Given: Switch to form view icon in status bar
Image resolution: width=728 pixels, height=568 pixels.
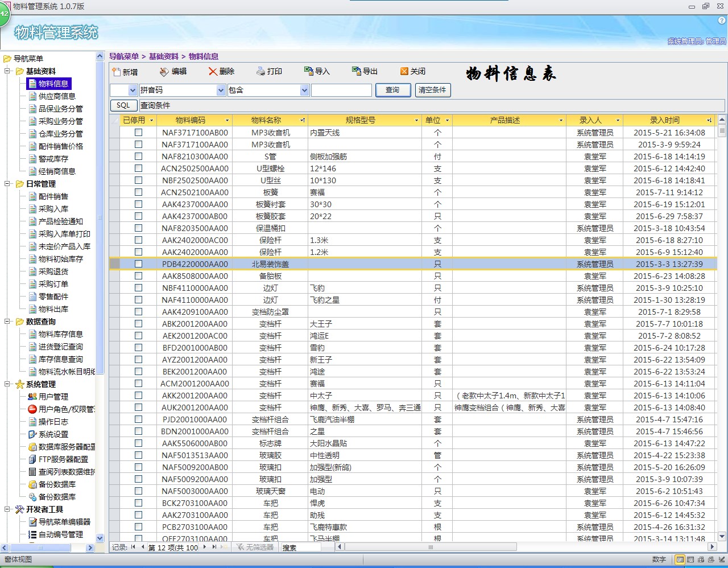Looking at the screenshot, I should (680, 559).
